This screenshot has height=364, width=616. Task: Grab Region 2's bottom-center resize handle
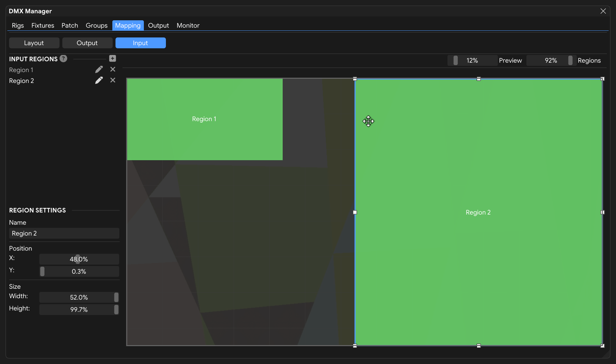(478, 346)
